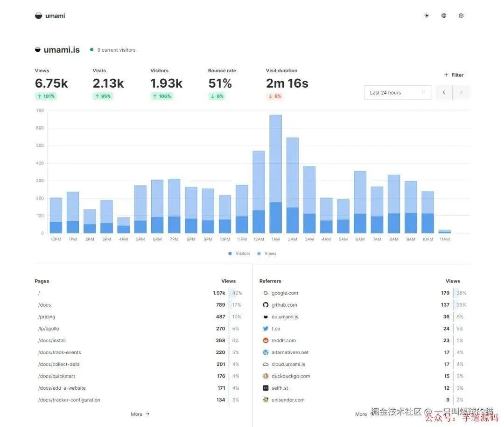The height and width of the screenshot is (427, 504).
Task: Select the /docs/add-a-website page row
Action: point(139,388)
